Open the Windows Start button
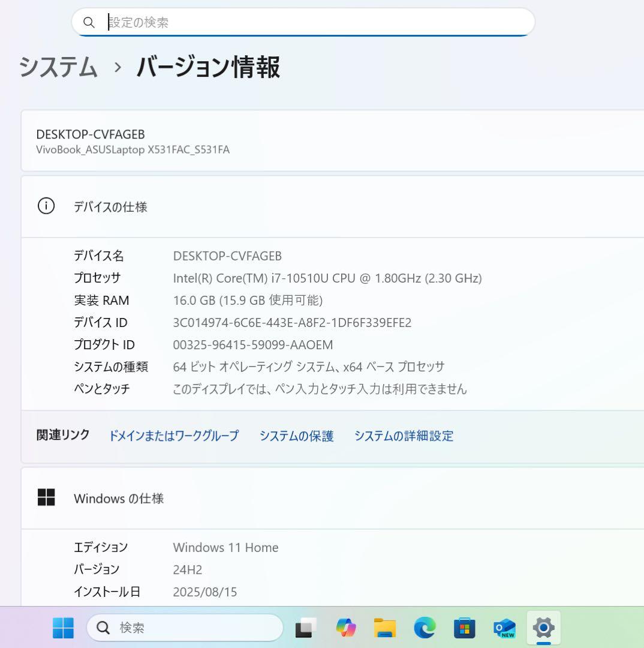 click(63, 628)
